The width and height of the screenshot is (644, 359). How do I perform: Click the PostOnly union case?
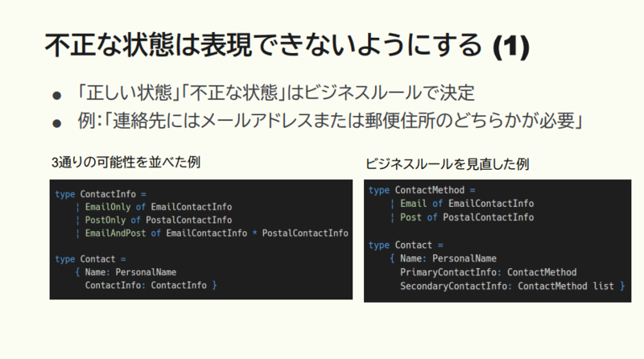[x=105, y=221]
